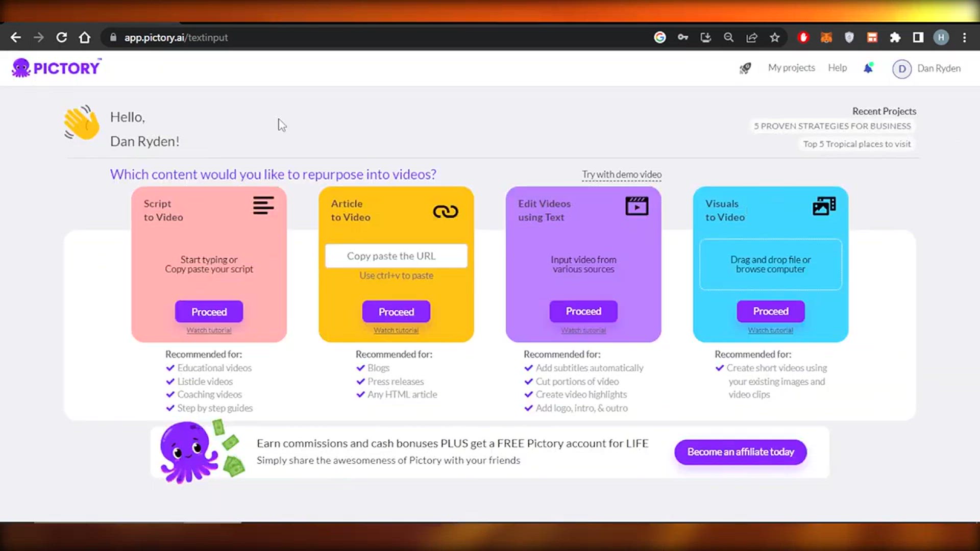This screenshot has width=980, height=551.
Task: Click Proceed on Script to Video card
Action: (209, 312)
